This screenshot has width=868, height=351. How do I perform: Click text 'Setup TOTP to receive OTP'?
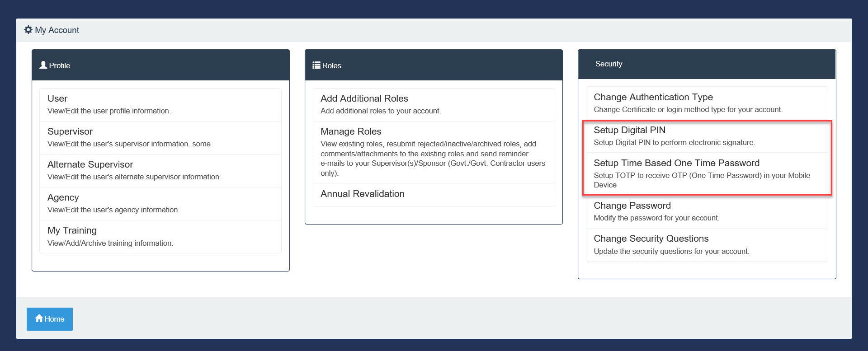[x=640, y=175]
